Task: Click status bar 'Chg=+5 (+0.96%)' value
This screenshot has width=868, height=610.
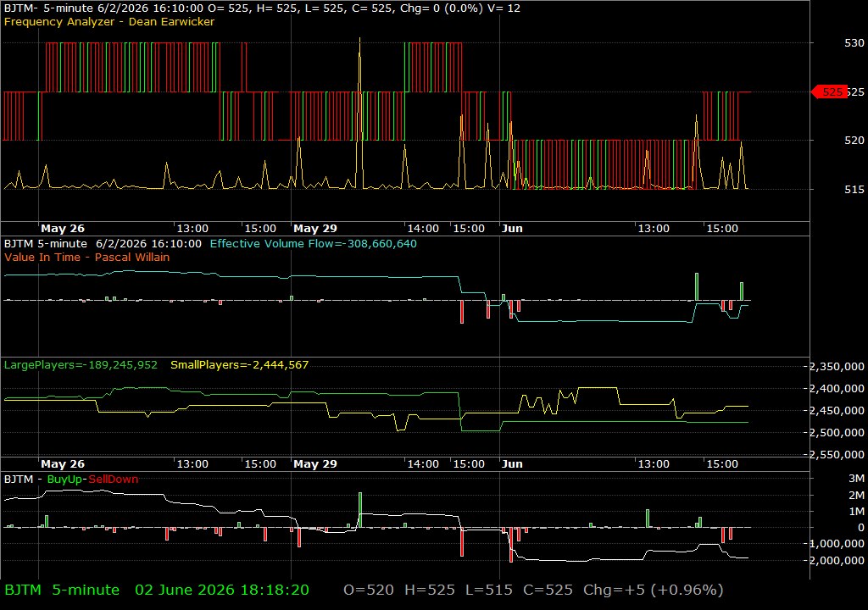Action: point(654,590)
